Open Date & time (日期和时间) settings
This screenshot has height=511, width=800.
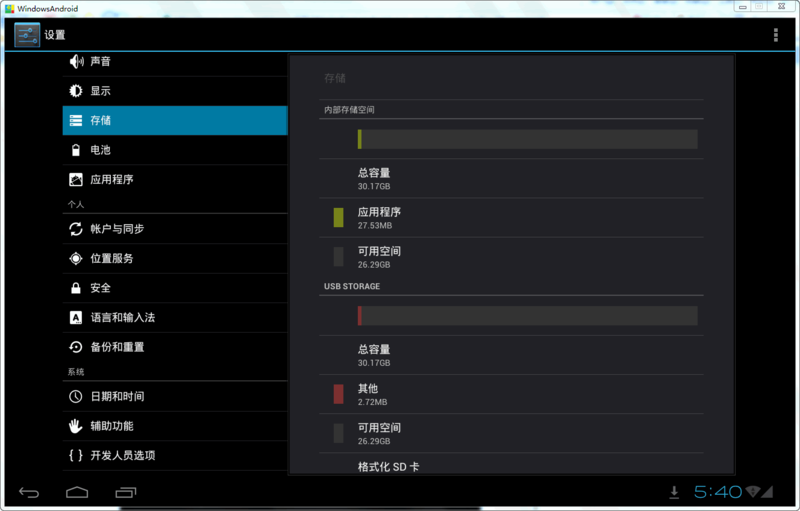tap(174, 396)
